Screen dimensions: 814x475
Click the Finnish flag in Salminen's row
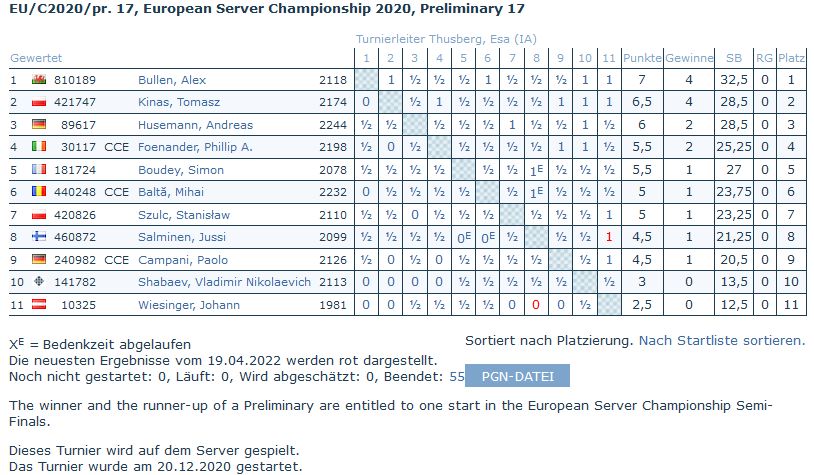[39, 237]
